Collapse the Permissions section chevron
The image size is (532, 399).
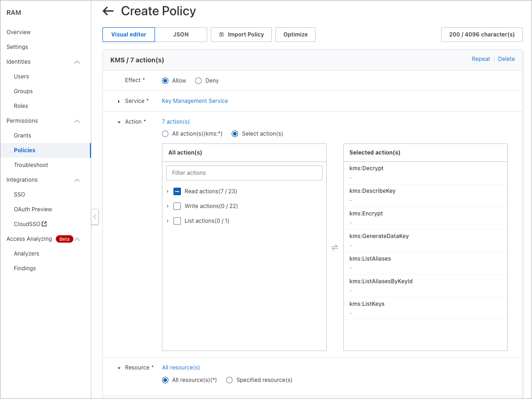point(77,121)
